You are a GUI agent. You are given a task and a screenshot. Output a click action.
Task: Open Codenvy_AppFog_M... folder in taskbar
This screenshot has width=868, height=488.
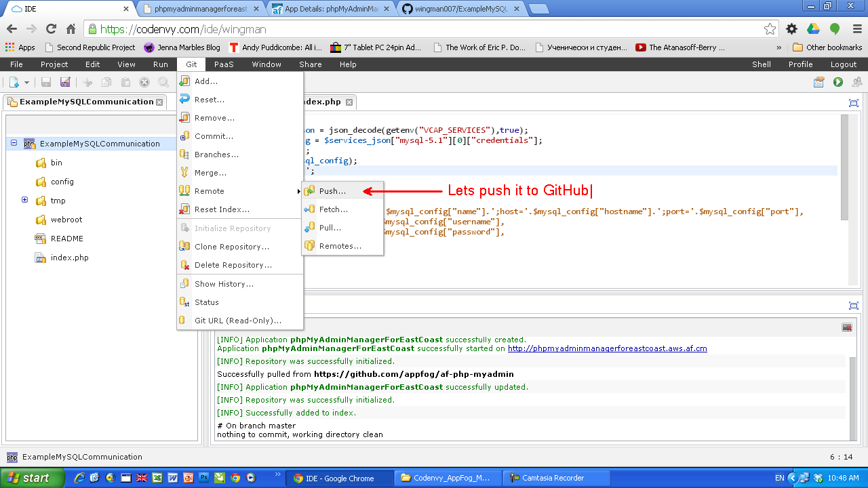[x=448, y=478]
